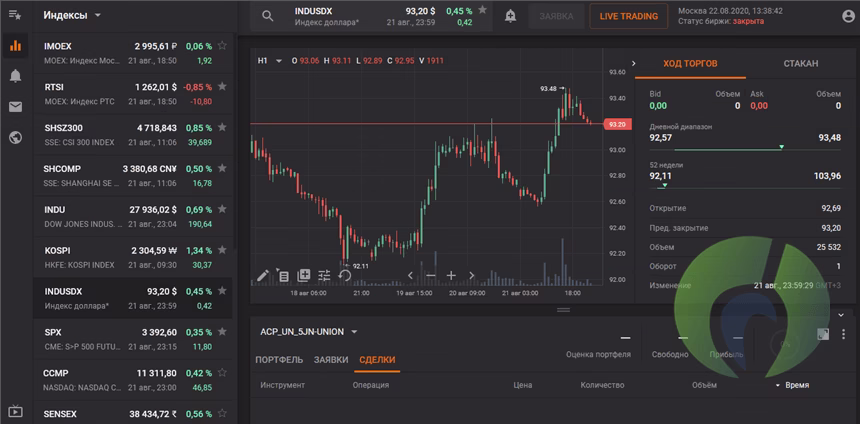The image size is (860, 424).
Task: Move chart left with the arrow
Action: point(410,275)
